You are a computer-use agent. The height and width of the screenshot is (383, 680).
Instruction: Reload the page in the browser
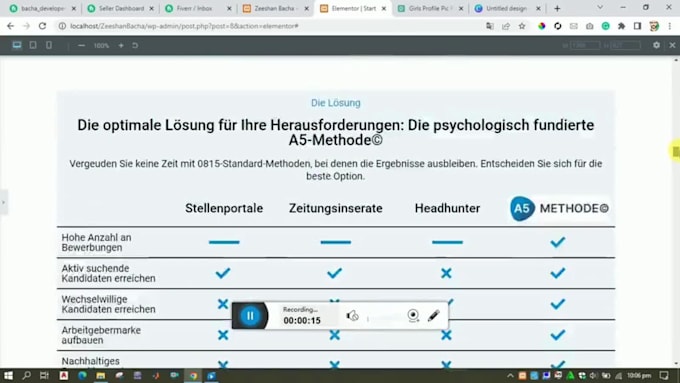[42, 26]
